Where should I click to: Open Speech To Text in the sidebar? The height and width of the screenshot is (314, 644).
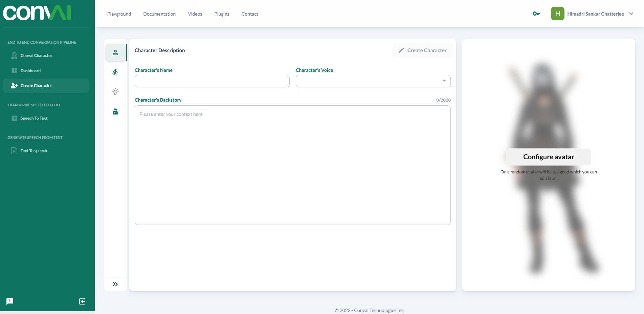pos(46,118)
